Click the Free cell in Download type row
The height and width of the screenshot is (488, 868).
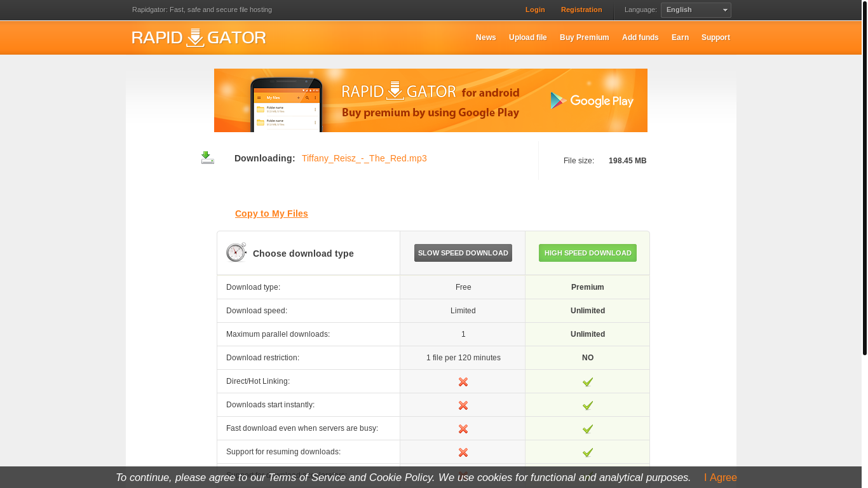(463, 287)
